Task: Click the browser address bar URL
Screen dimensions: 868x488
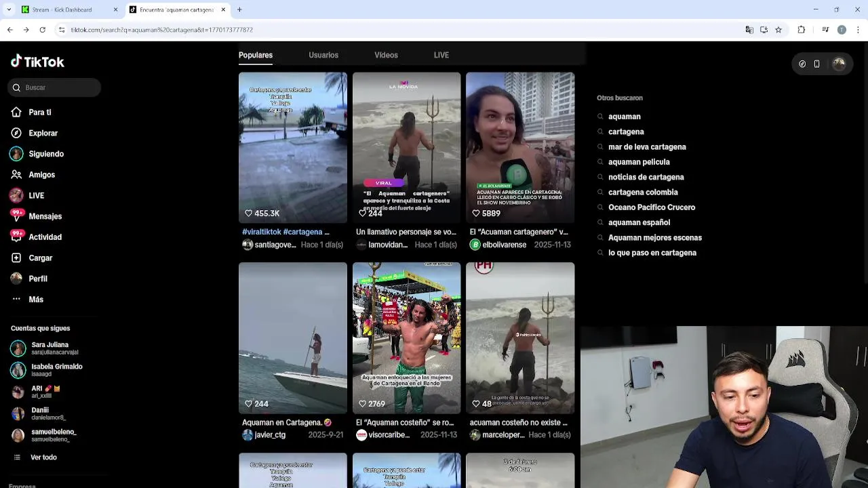Action: pyautogui.click(x=162, y=30)
